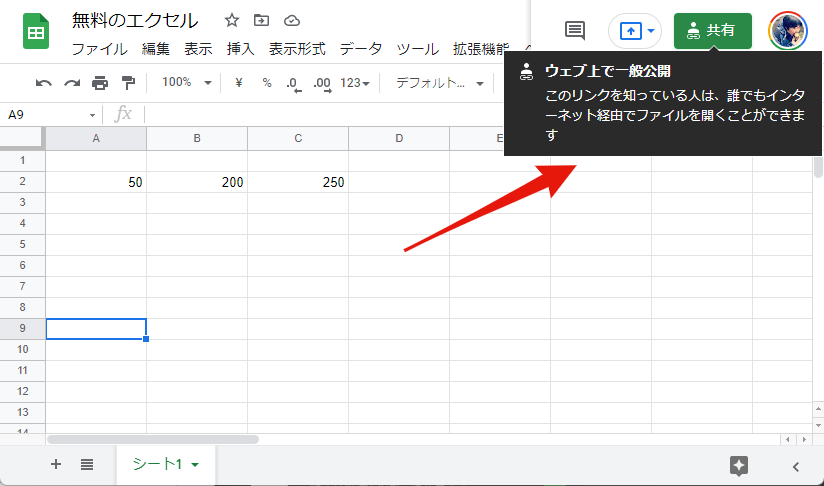Show all sheets list icon
This screenshot has width=824, height=486.
(87, 465)
